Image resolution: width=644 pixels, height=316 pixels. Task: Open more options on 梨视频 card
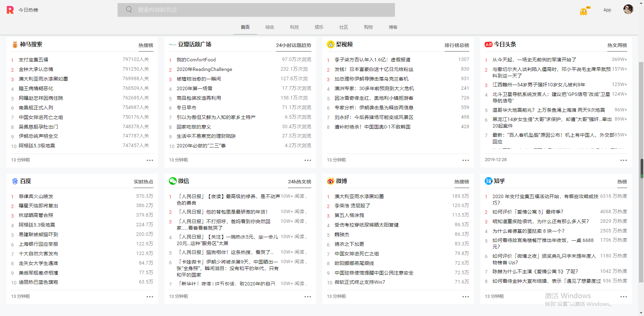pyautogui.click(x=466, y=160)
